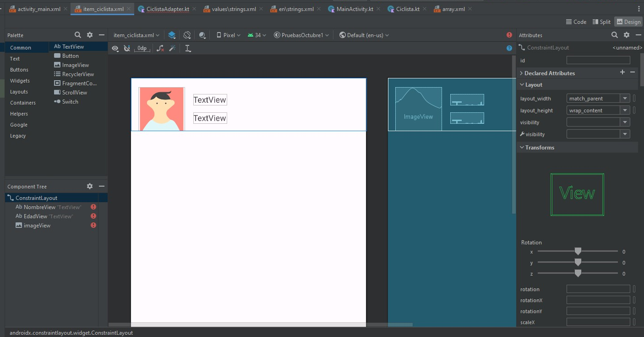This screenshot has height=337, width=644.
Task: Toggle the View Options eye icon
Action: point(115,48)
